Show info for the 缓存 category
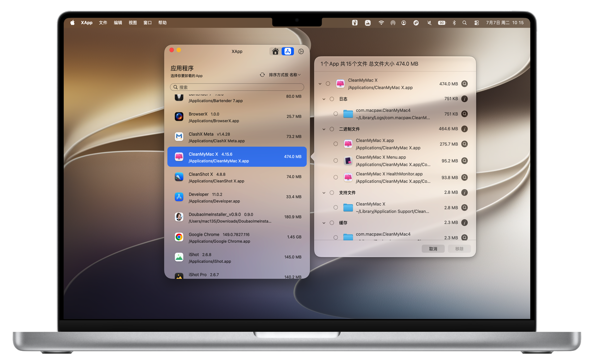Screen dimensions: 594x364 [464, 222]
